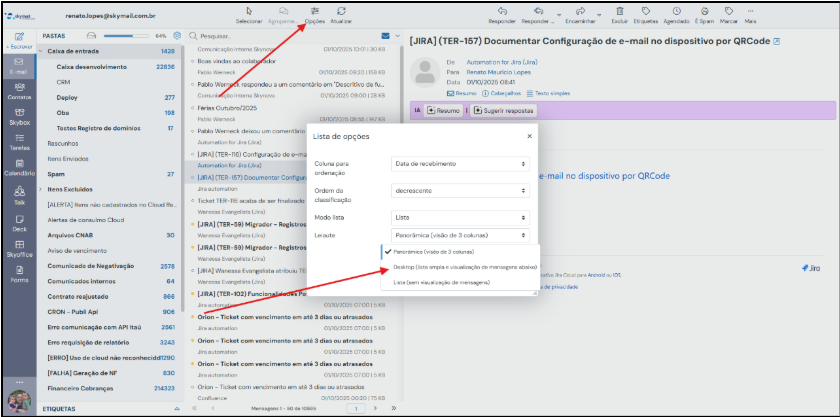Open the Calendário sidebar icon
The width and height of the screenshot is (840, 417).
[19, 168]
